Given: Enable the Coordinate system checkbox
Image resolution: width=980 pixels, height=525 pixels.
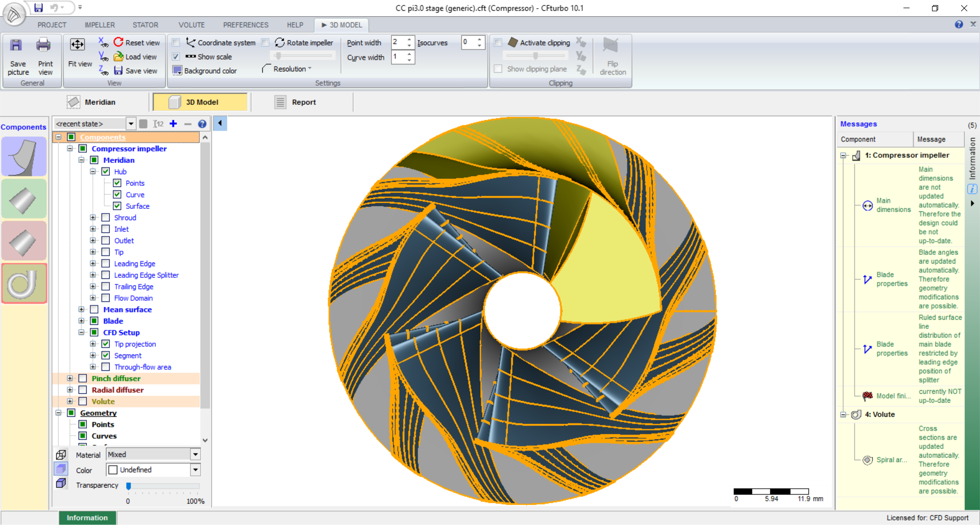Looking at the screenshot, I should pos(176,42).
